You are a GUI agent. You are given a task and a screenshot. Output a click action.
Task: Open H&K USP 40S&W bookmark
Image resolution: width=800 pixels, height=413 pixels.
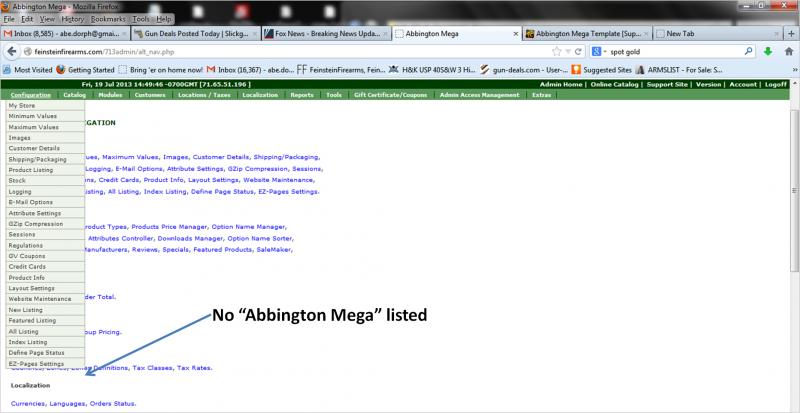(433, 70)
